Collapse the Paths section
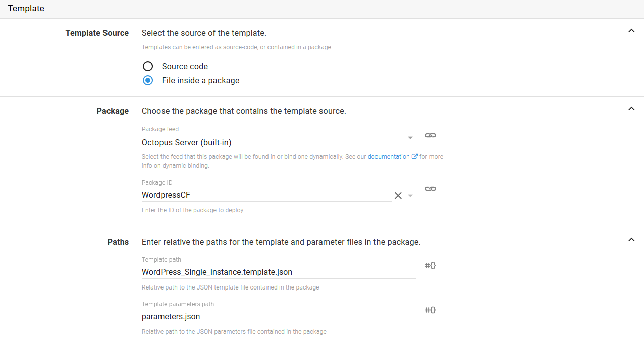 [631, 240]
